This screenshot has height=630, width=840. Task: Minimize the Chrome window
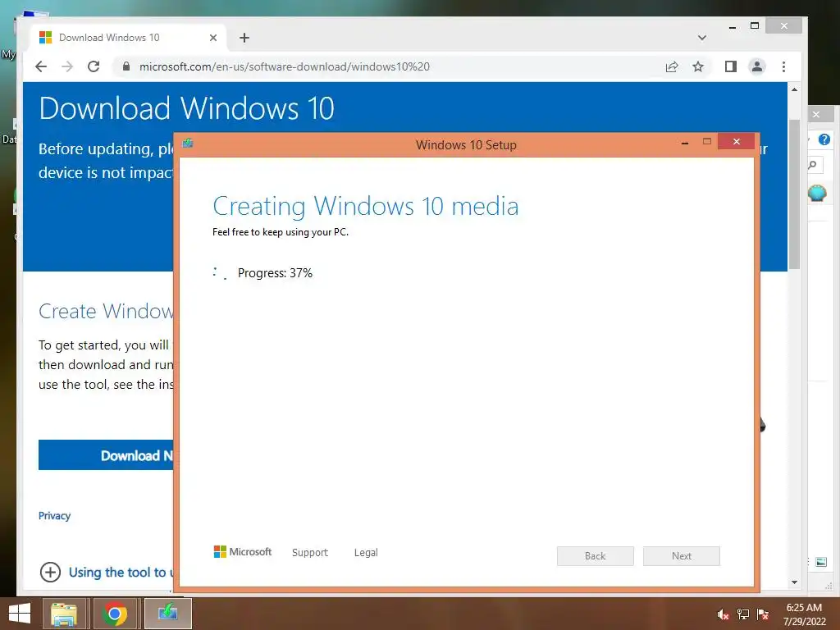click(x=733, y=26)
